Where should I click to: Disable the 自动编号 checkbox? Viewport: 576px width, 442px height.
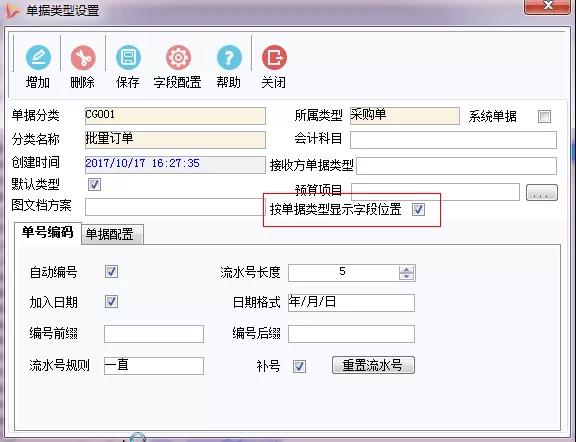[x=111, y=272]
